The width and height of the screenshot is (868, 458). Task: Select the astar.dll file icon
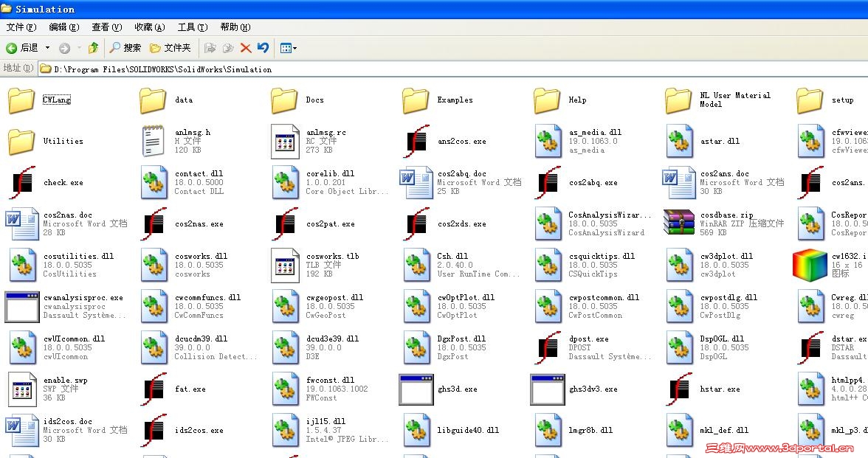coord(679,141)
